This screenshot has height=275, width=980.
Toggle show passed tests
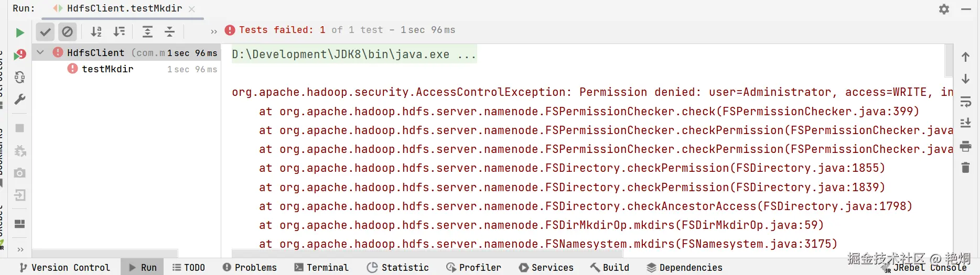tap(46, 32)
